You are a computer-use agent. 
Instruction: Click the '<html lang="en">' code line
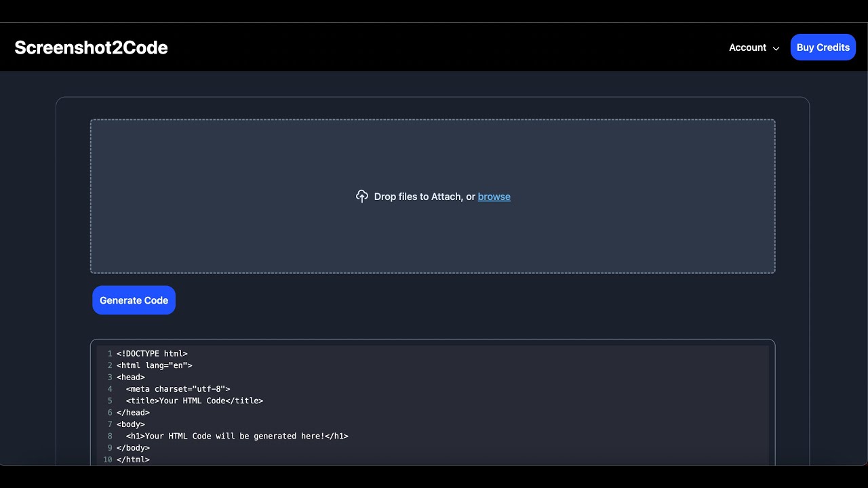coord(154,365)
